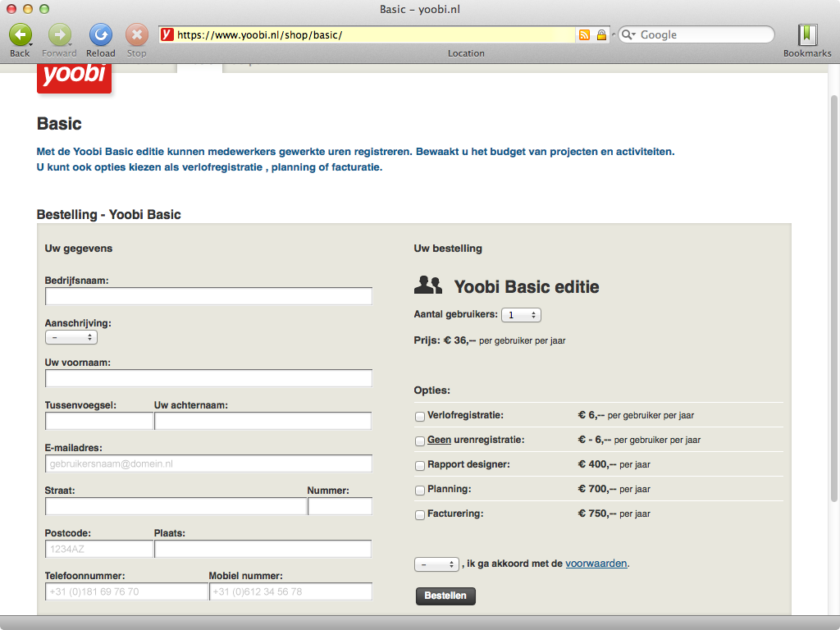Open the Aanschrijving dropdown
This screenshot has height=630, width=840.
(x=71, y=337)
